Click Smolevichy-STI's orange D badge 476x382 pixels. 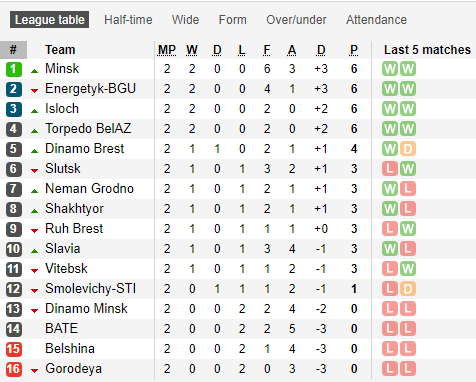[408, 289]
